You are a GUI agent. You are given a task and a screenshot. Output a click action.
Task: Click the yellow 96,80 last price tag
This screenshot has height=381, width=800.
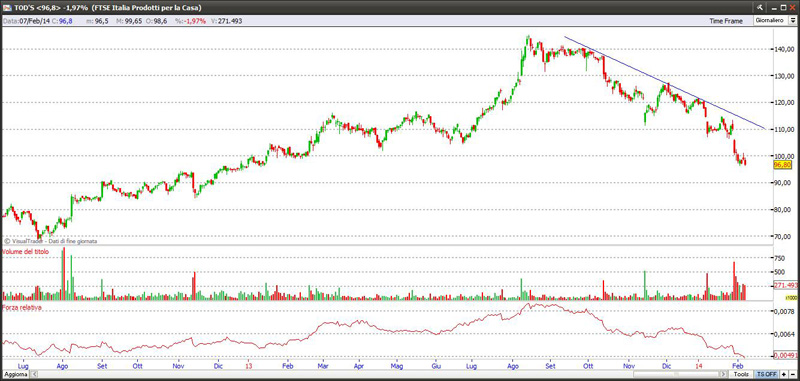tap(782, 165)
